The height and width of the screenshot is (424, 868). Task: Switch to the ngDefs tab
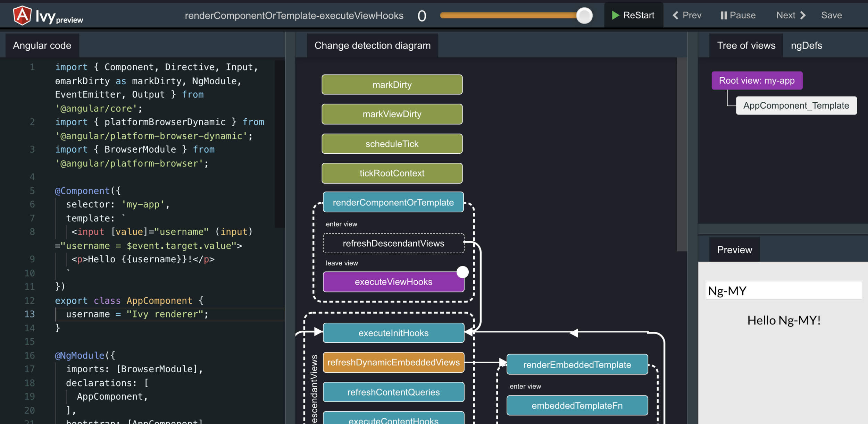806,45
